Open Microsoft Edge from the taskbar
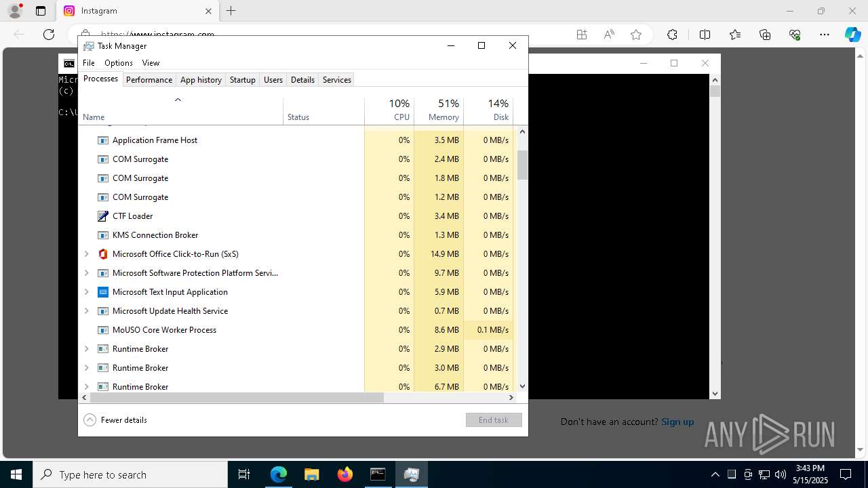Screen dimensions: 868x488 tap(279, 474)
